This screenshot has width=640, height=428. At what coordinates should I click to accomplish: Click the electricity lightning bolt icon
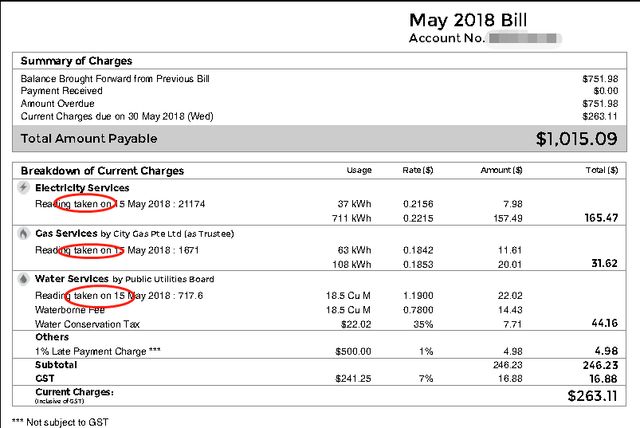[23, 188]
